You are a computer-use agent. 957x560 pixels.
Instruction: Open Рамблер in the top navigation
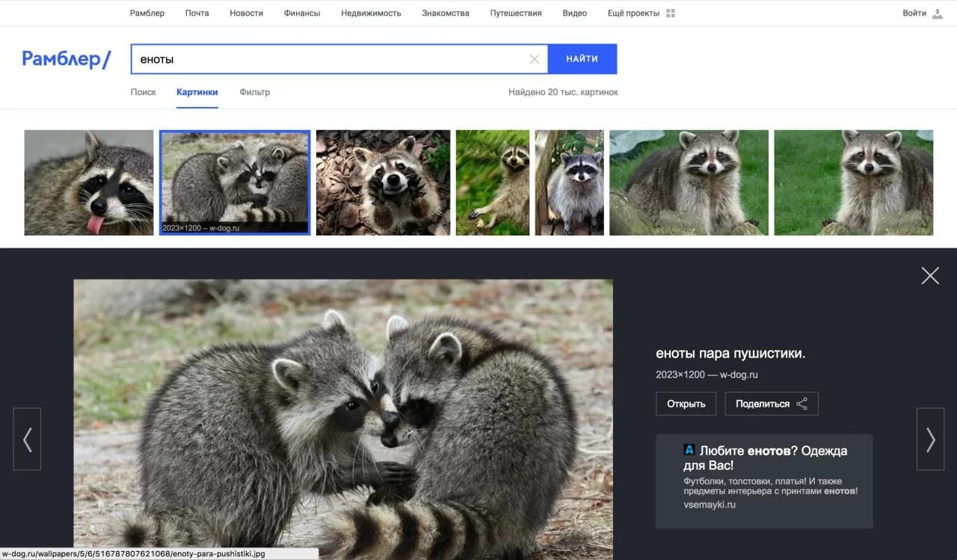147,13
